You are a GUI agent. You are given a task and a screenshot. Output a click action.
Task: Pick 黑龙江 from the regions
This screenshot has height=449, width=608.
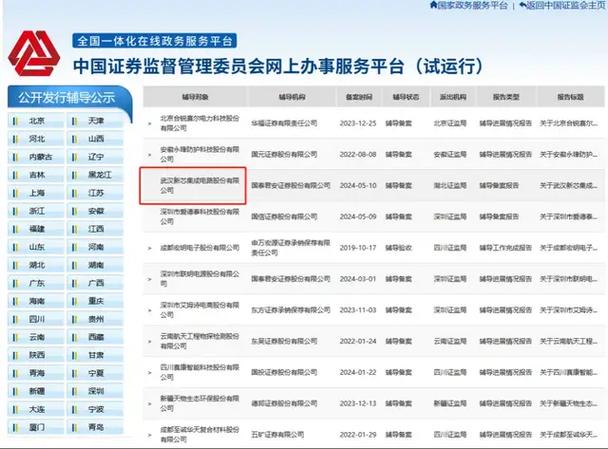(95, 175)
